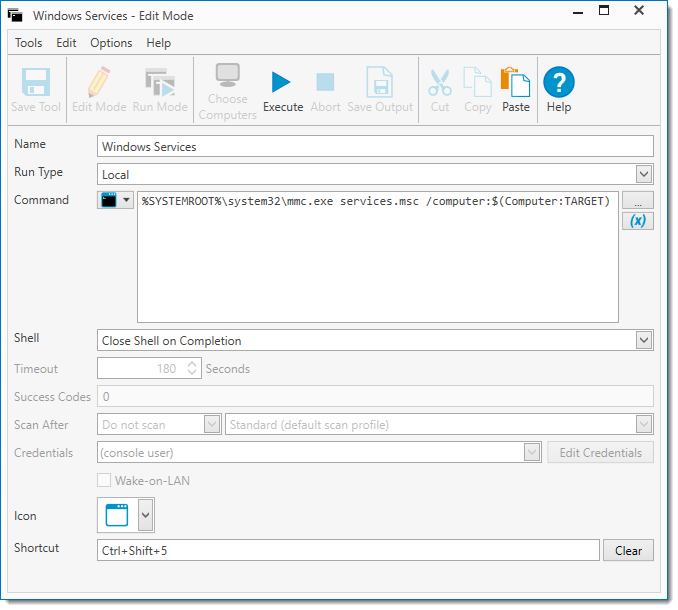Open Choose Computers monitor icon
The width and height of the screenshot is (678, 610).
pos(228,75)
